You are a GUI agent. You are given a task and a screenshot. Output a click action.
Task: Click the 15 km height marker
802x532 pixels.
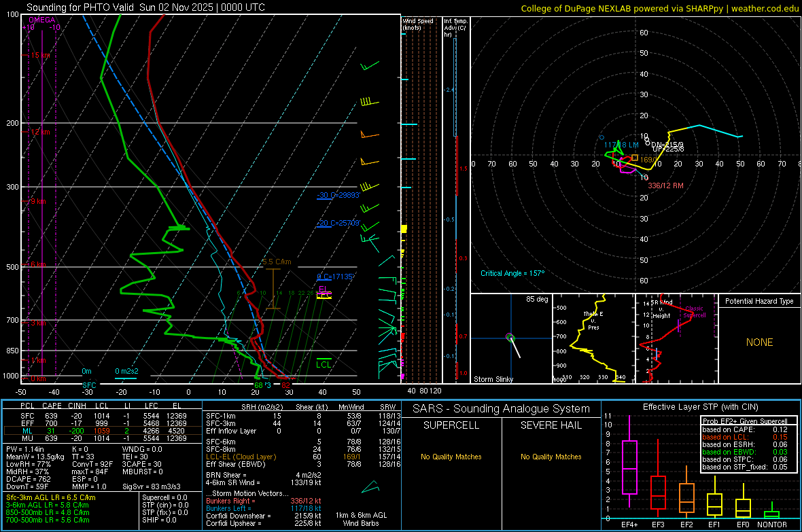click(40, 55)
